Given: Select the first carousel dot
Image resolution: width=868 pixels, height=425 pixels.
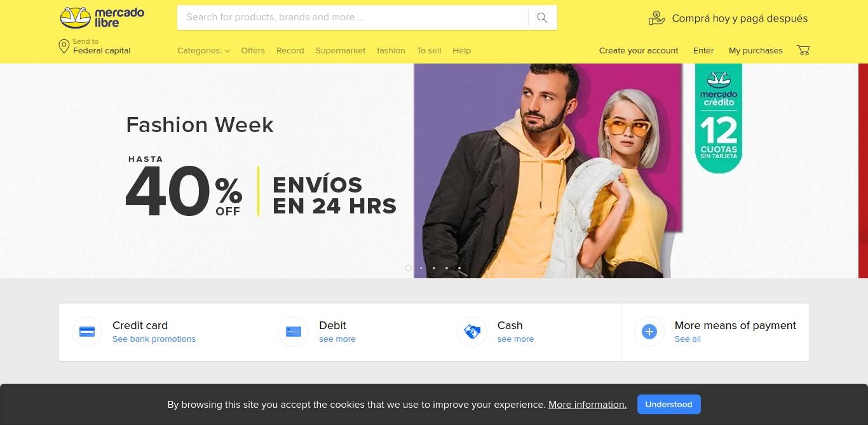Looking at the screenshot, I should pos(409,268).
